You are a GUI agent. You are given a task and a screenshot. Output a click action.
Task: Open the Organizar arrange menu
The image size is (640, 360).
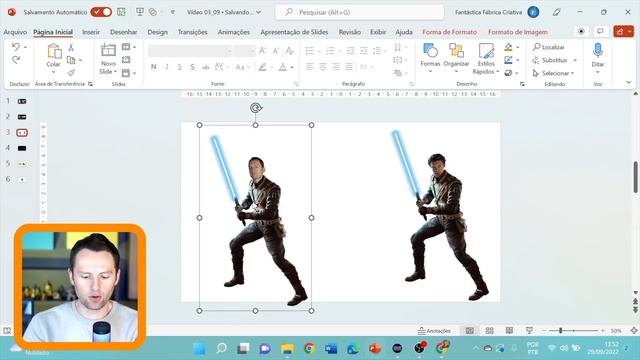point(456,59)
